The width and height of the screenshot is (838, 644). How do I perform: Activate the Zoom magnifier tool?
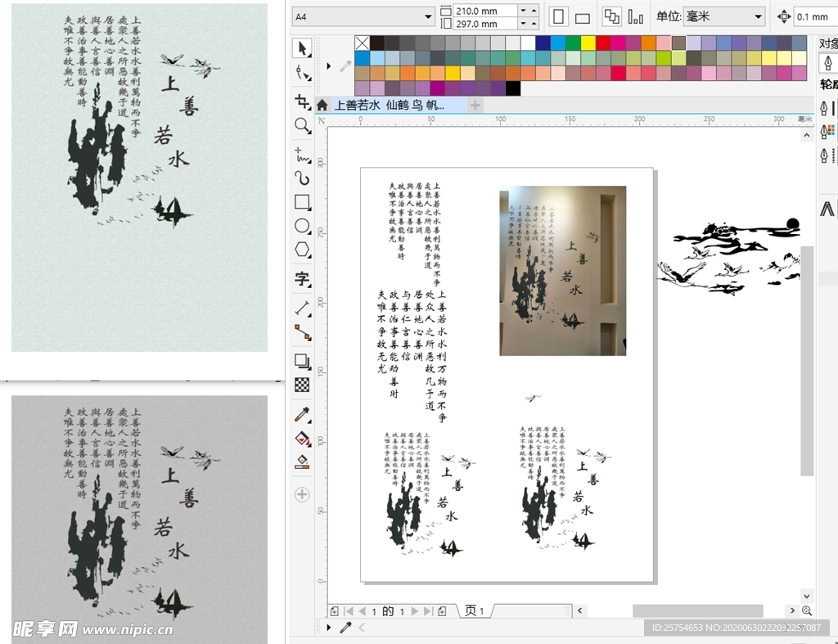click(x=303, y=125)
